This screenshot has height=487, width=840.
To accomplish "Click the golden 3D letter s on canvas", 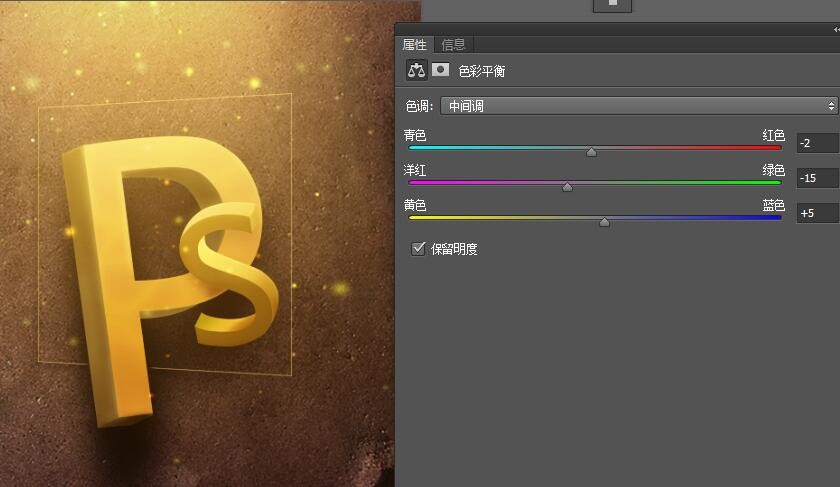I will [x=230, y=280].
